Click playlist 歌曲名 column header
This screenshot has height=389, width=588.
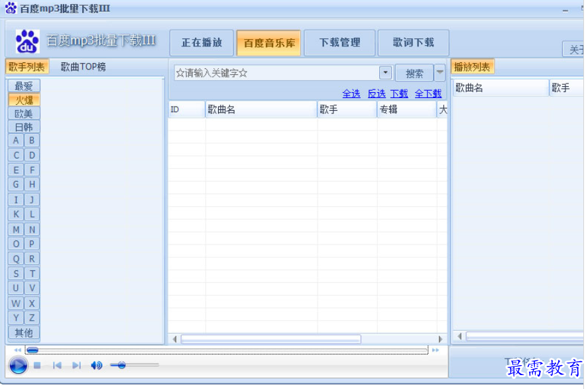500,88
